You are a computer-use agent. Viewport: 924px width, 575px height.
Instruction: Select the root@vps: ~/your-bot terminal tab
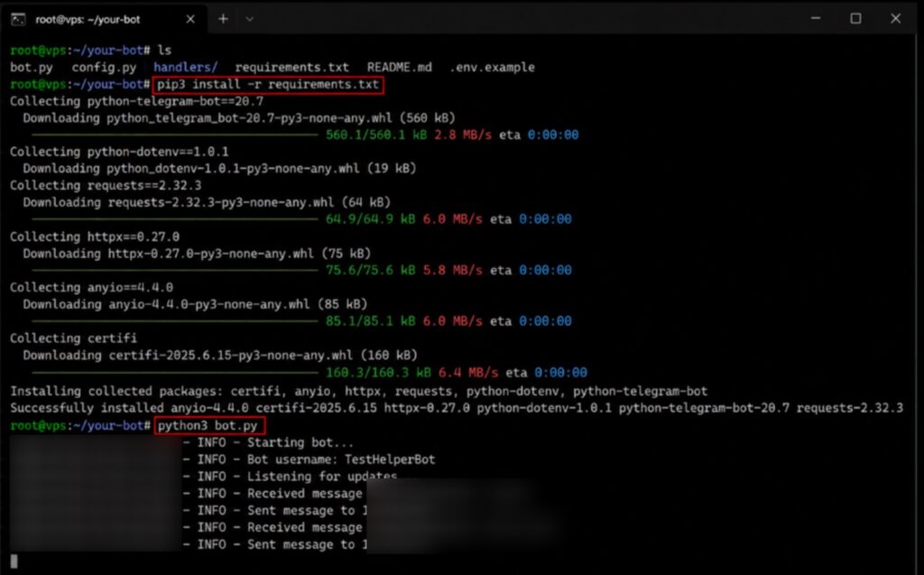coord(103,19)
